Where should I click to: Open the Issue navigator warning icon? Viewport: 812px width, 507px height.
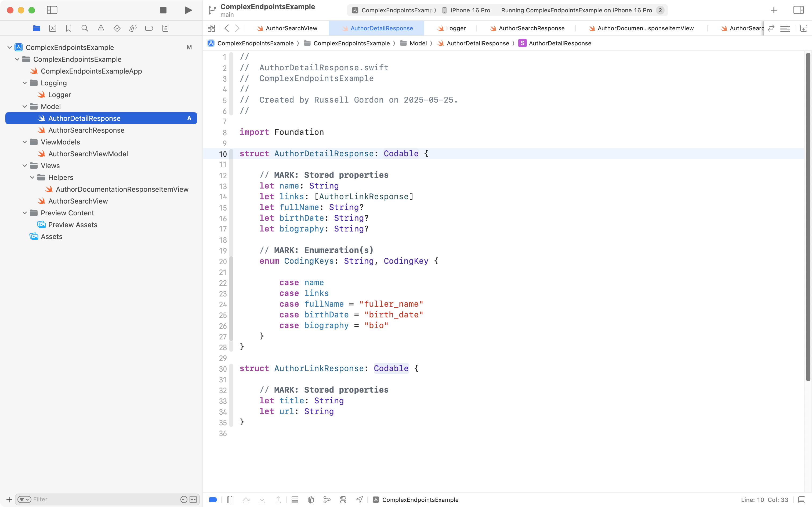tap(101, 28)
